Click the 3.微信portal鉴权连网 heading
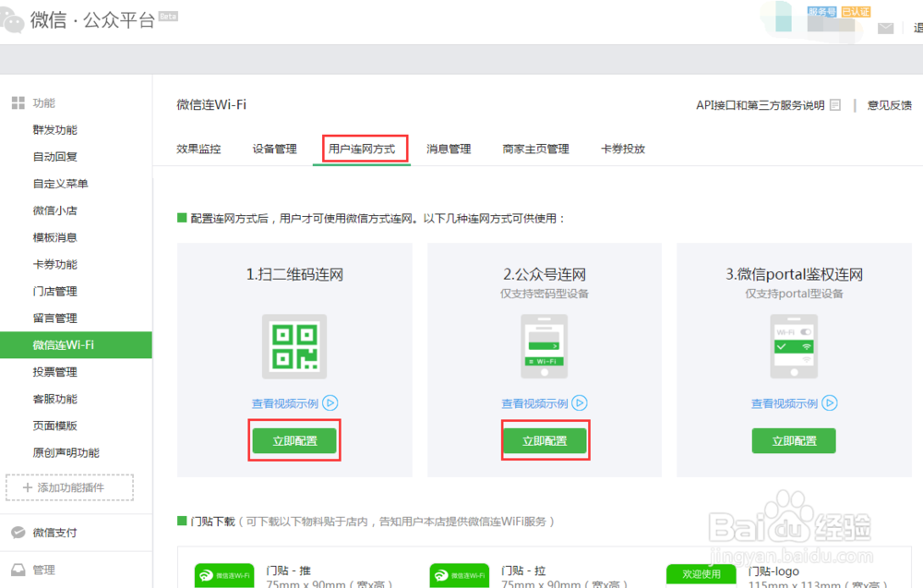The width and height of the screenshot is (923, 588). [794, 274]
